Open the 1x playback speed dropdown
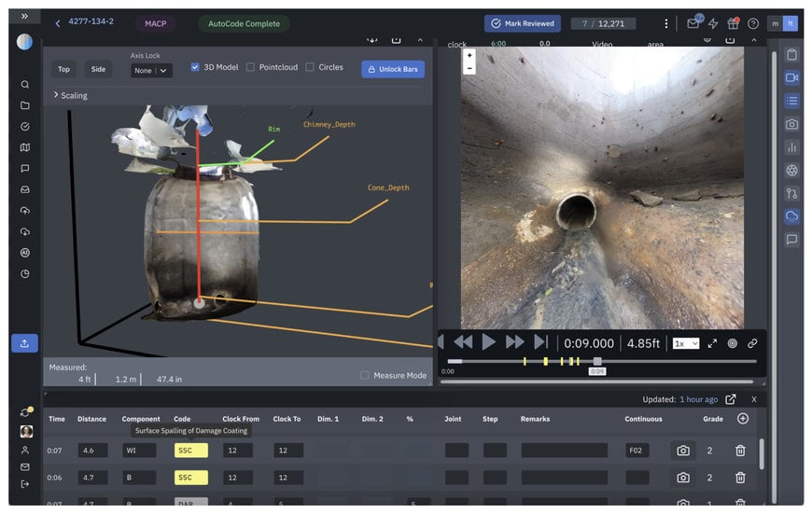Image resolution: width=812 pixels, height=513 pixels. (686, 343)
